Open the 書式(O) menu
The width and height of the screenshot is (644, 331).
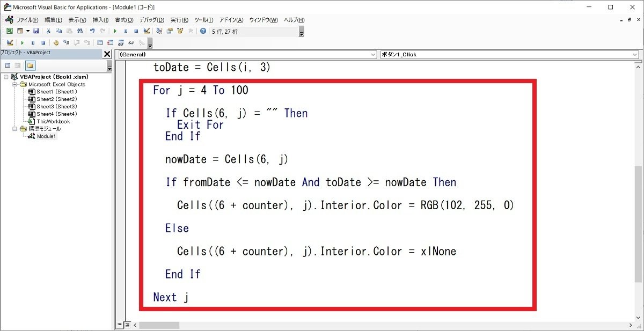click(124, 20)
